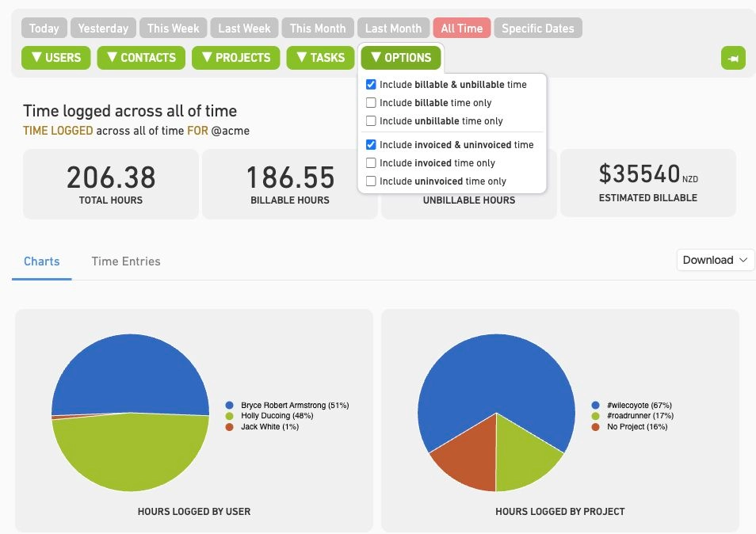This screenshot has width=756, height=534.
Task: Select Last Month range
Action: click(x=393, y=29)
